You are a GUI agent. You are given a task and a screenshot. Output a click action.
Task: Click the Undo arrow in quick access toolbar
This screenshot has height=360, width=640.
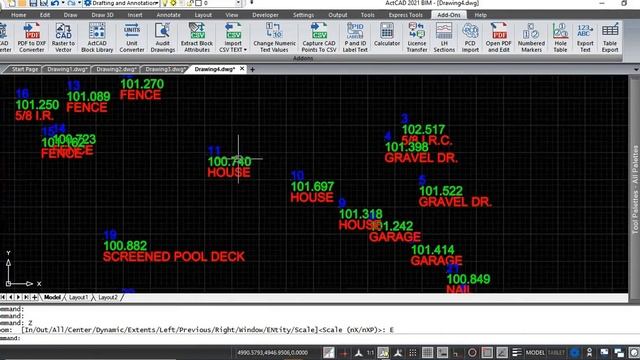(x=54, y=3)
